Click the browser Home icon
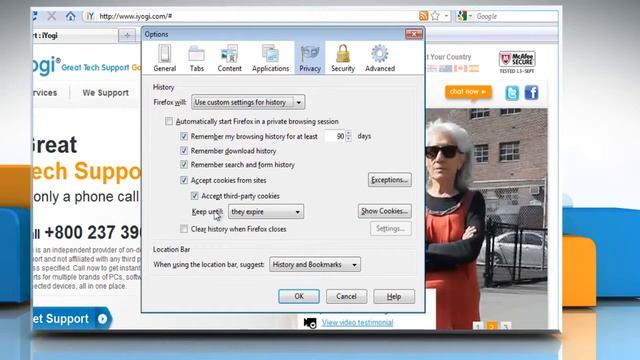 (x=71, y=16)
